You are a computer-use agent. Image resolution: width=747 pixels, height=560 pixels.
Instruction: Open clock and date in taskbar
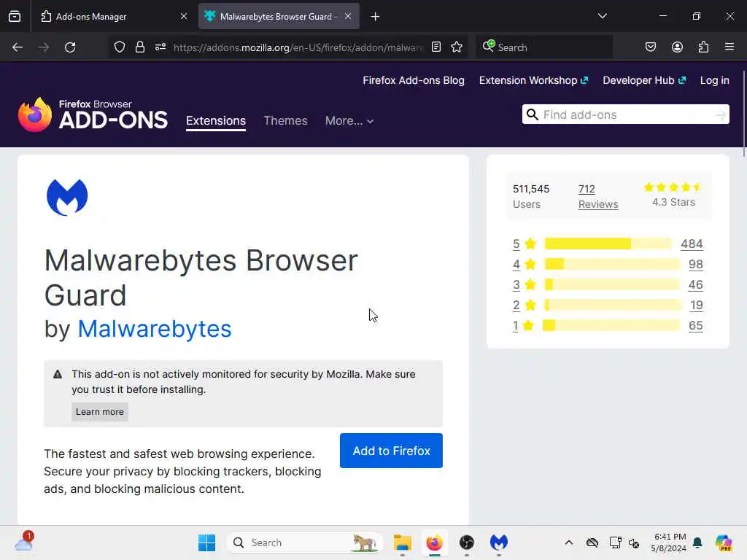click(x=669, y=542)
